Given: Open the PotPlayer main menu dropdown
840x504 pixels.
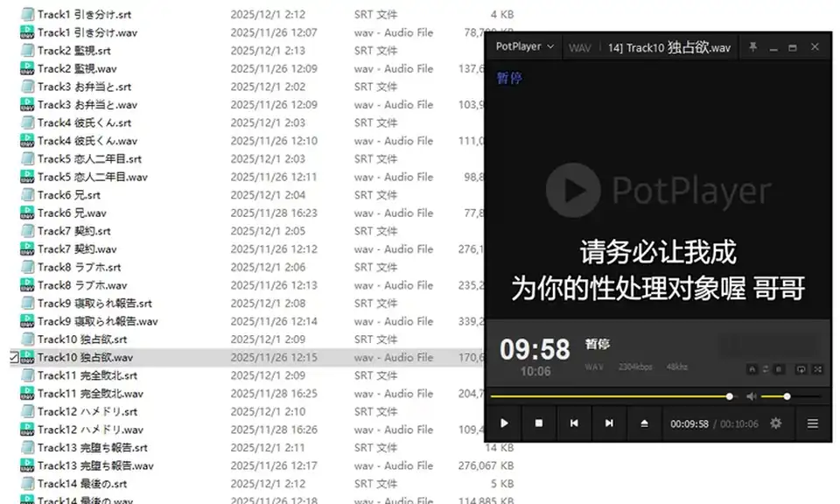Looking at the screenshot, I should pos(524,46).
